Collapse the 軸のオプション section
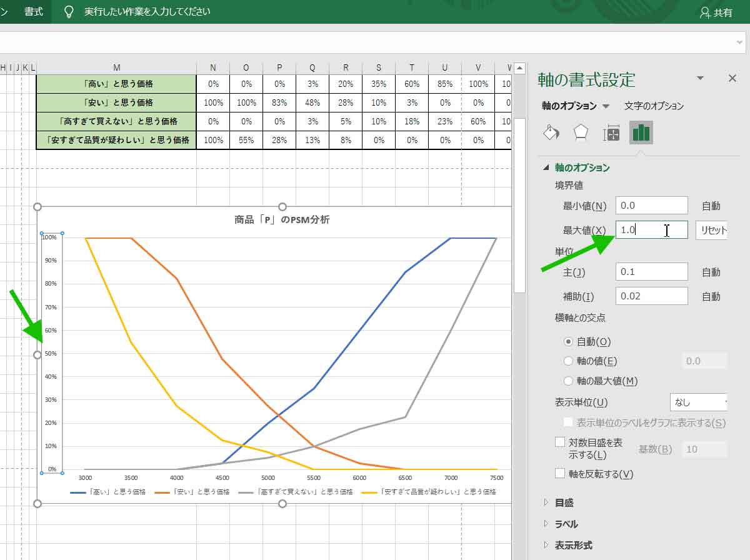750x560 pixels. [546, 167]
